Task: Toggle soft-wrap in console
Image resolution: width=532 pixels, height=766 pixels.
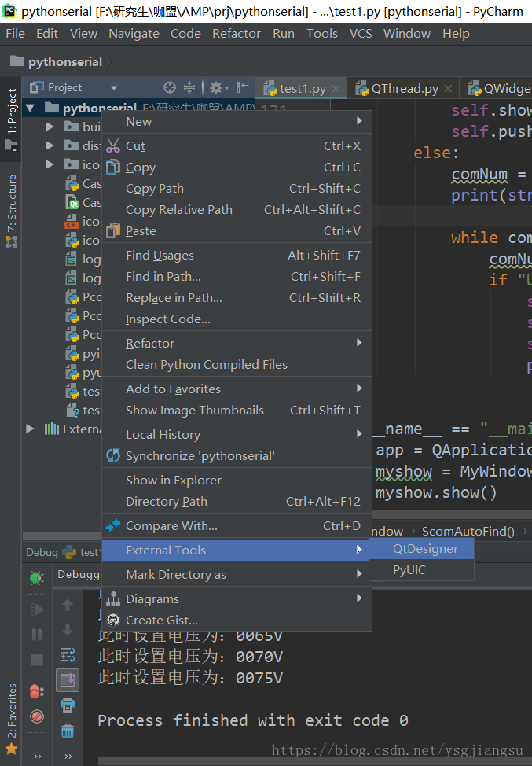Action: (x=68, y=655)
